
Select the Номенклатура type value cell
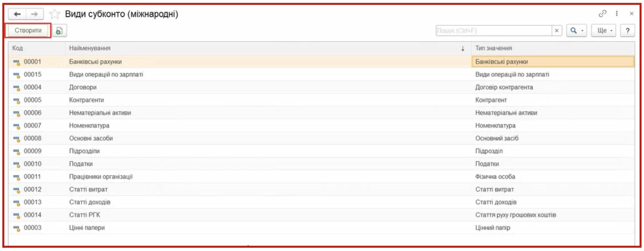(x=553, y=126)
